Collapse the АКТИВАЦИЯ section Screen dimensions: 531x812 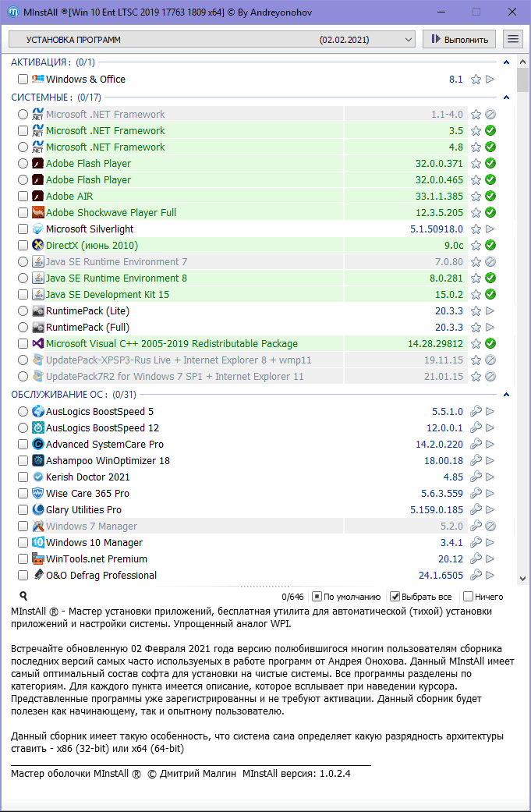(507, 62)
